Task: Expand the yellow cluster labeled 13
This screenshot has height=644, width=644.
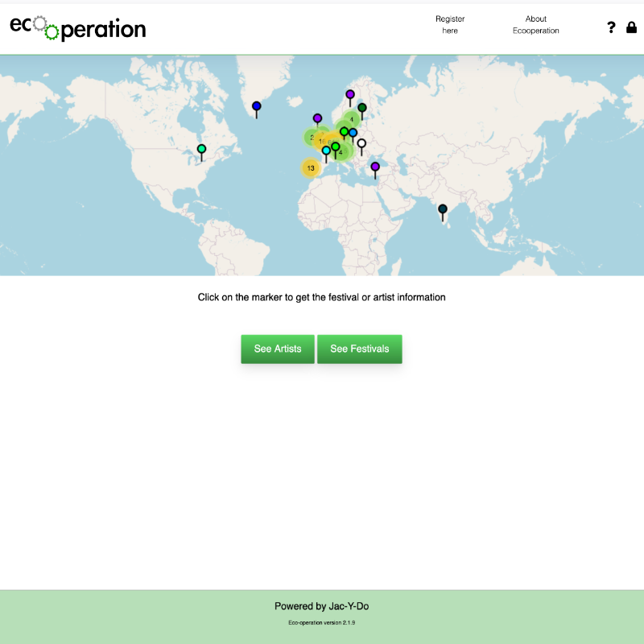Action: click(x=311, y=167)
